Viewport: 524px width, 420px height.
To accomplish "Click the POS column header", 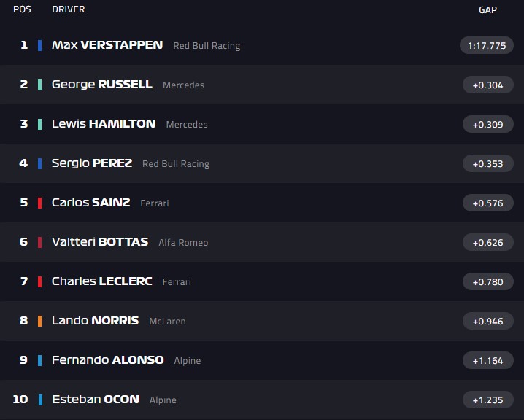I will [22, 9].
